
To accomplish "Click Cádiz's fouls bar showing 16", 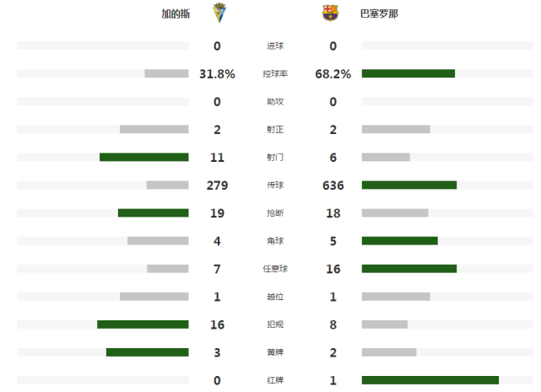I will (x=143, y=325).
